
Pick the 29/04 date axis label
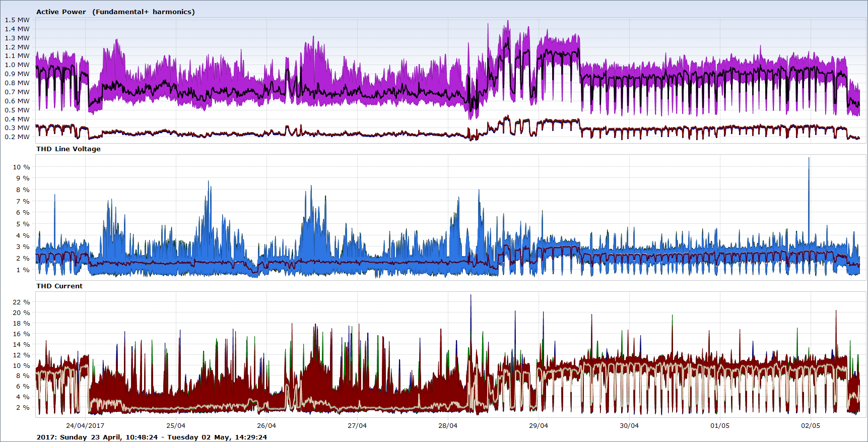click(x=539, y=425)
